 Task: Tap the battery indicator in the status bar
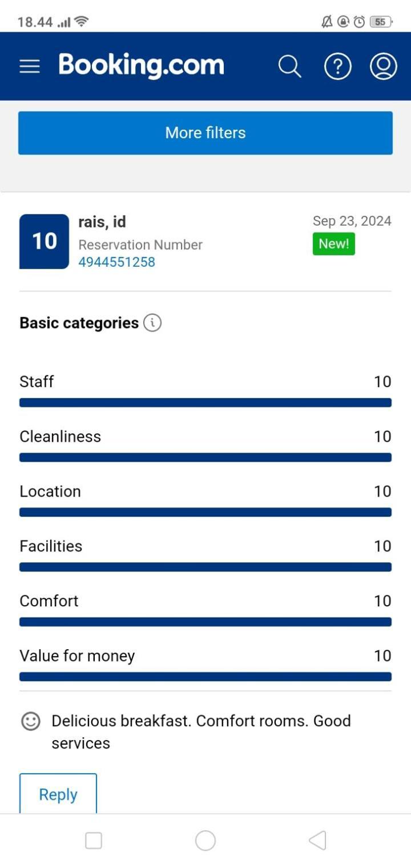[x=381, y=22]
